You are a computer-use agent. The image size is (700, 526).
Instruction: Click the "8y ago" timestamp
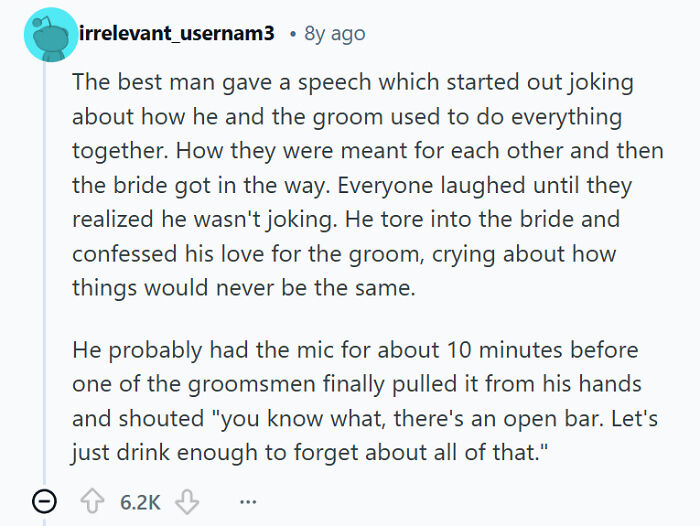(x=334, y=34)
